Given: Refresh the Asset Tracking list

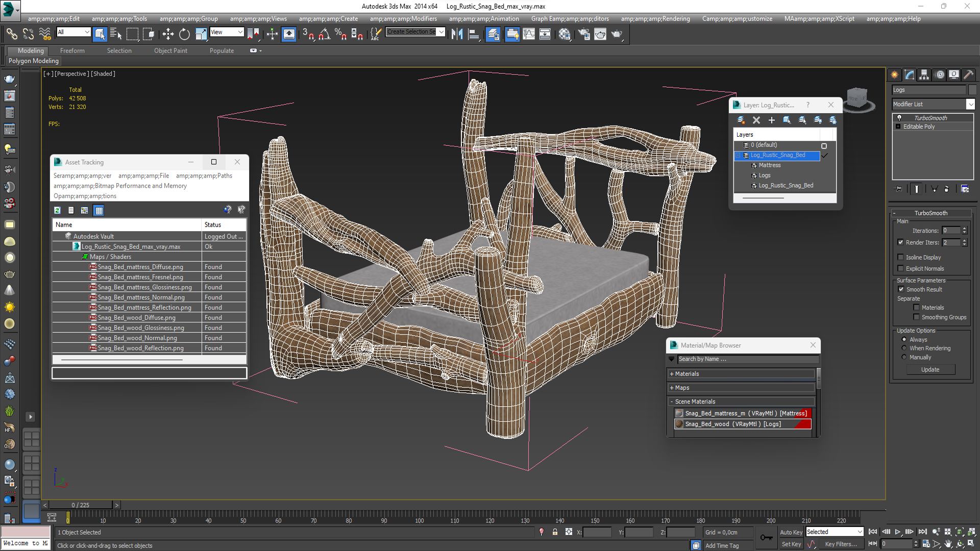Looking at the screenshot, I should [x=57, y=210].
